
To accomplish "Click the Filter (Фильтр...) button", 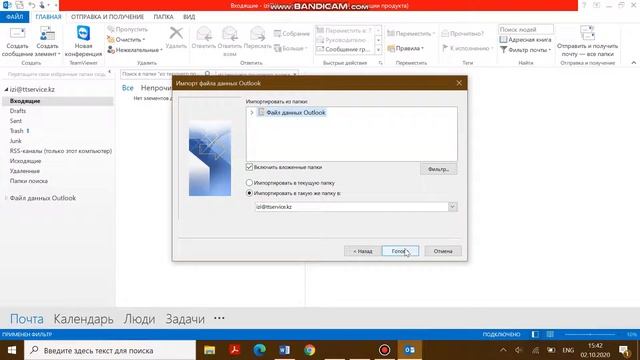I will click(x=439, y=169).
